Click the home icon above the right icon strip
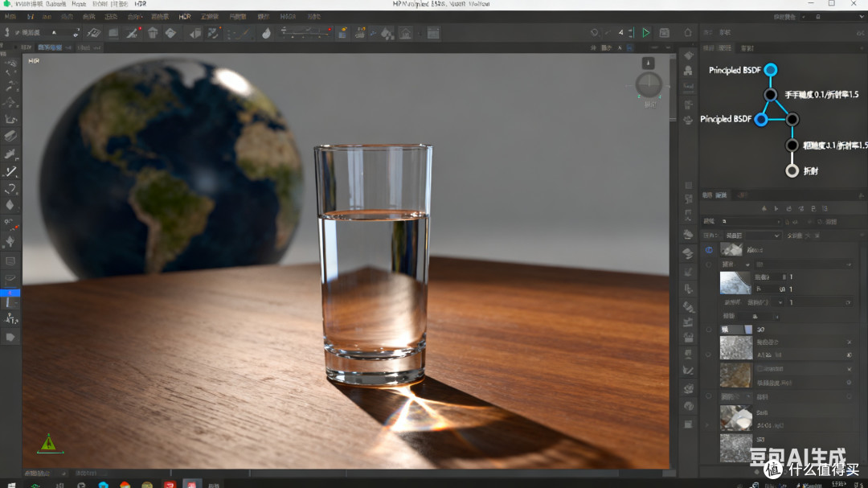 (687, 33)
